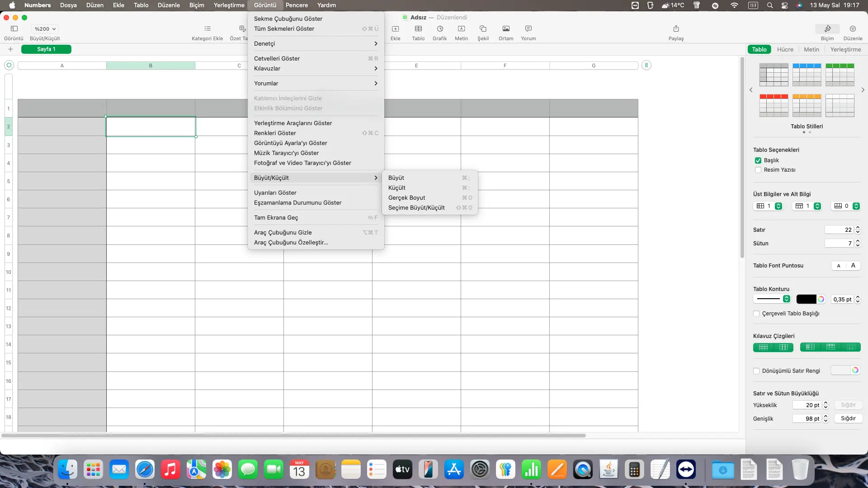Expand the Denetçi submenu
The image size is (868, 488).
(x=316, y=43)
